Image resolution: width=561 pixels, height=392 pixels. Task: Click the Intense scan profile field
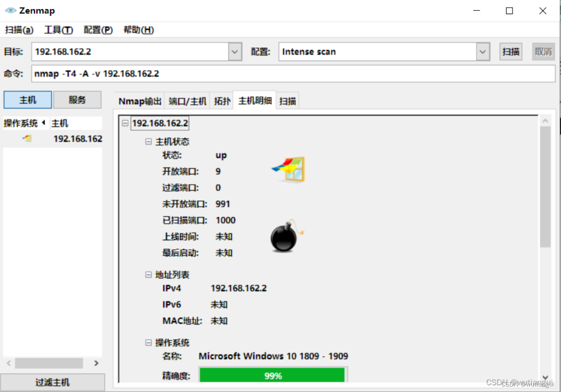point(378,52)
